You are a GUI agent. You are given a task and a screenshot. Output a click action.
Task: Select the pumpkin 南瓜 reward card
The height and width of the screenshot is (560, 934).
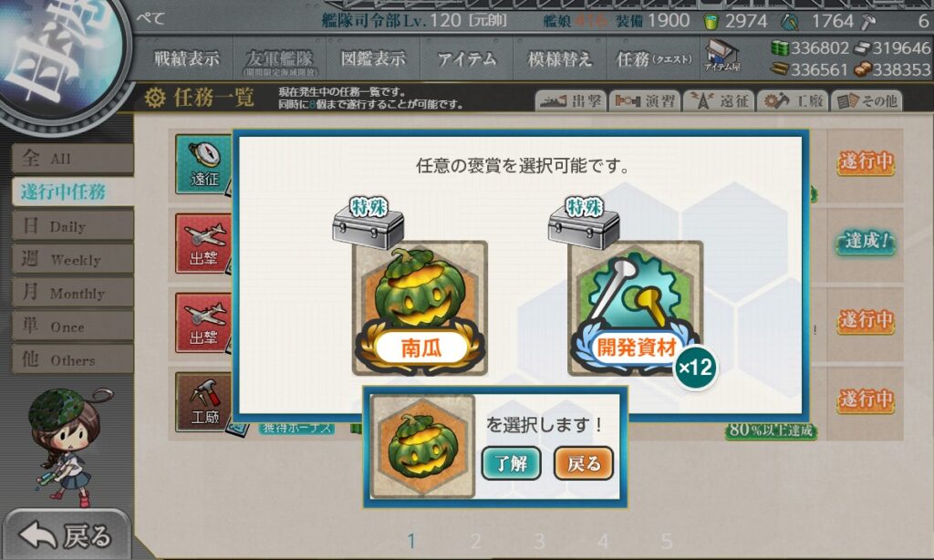click(x=420, y=308)
